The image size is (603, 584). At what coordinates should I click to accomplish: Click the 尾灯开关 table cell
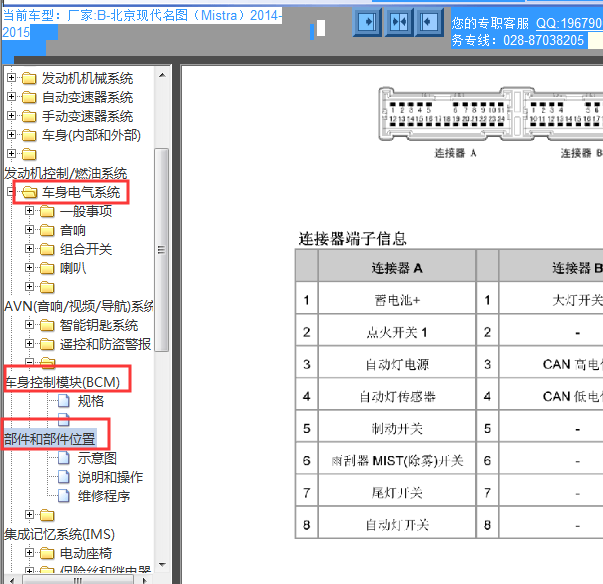tap(397, 492)
